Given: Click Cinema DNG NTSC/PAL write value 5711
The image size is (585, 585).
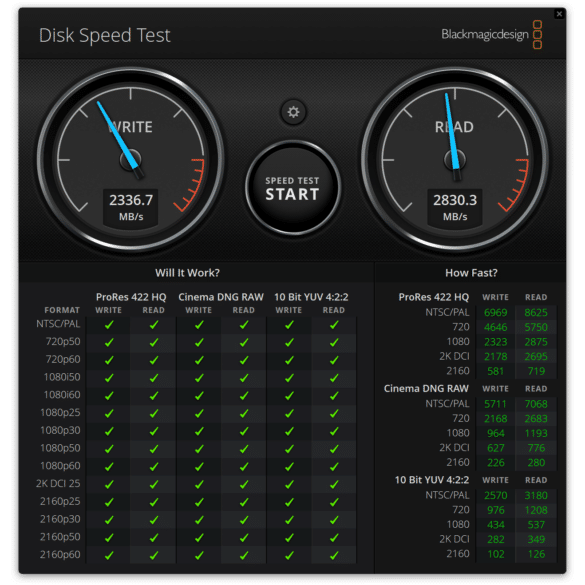Looking at the screenshot, I should (495, 404).
